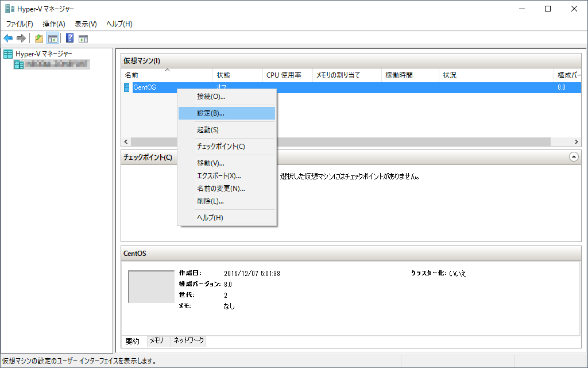
Task: Click the generation value 2
Action: [x=226, y=296]
